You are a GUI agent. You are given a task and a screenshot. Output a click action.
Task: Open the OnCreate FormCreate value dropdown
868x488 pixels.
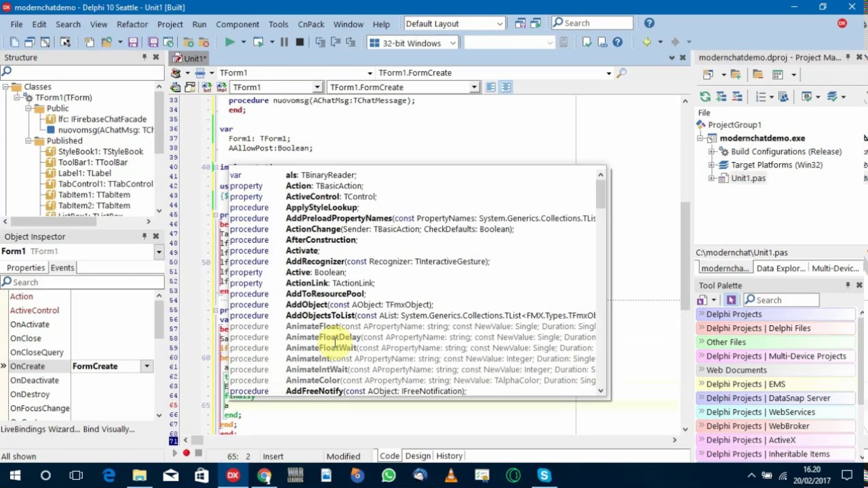click(146, 366)
